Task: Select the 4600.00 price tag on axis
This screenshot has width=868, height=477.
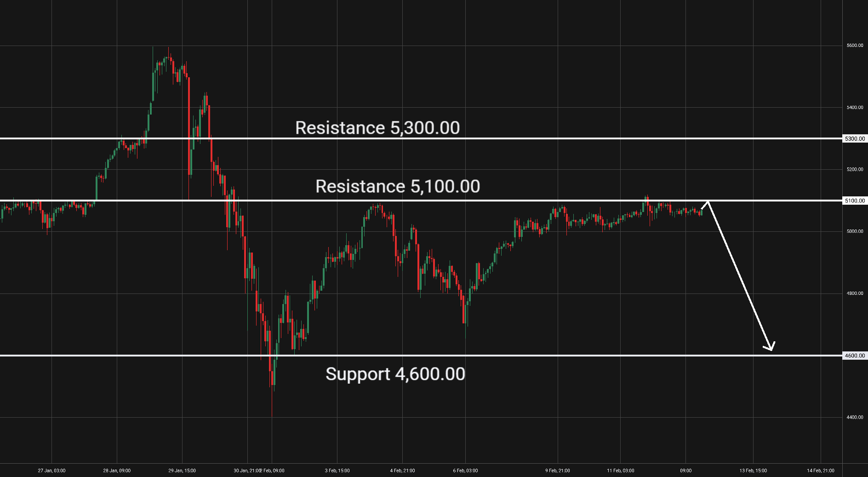Action: pyautogui.click(x=855, y=356)
